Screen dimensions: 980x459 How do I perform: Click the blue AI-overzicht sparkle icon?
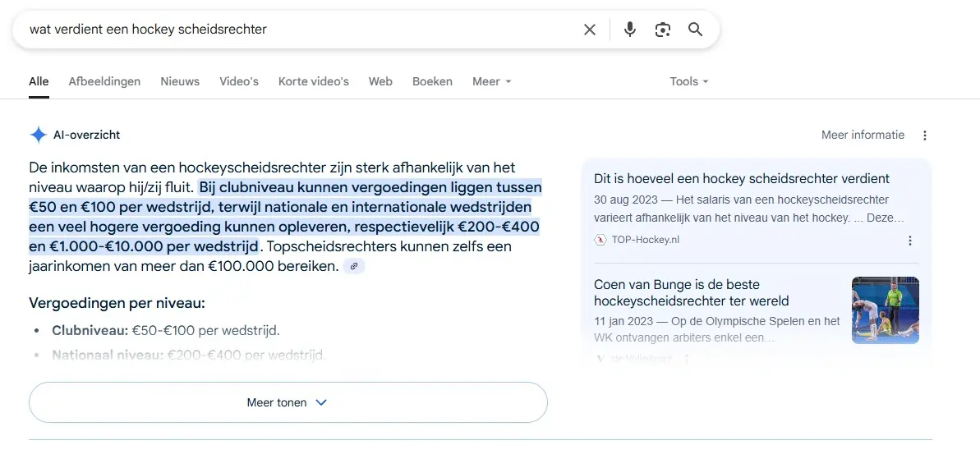pos(38,135)
